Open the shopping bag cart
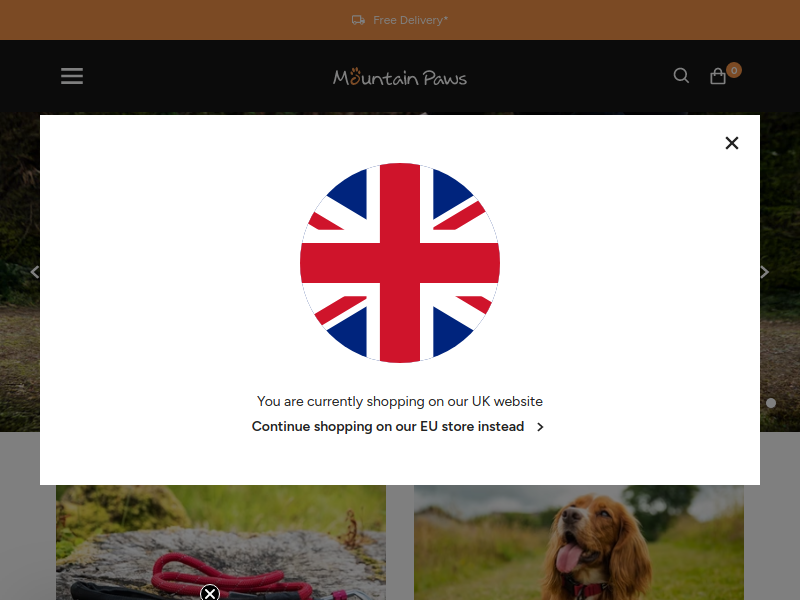This screenshot has width=800, height=600. click(718, 76)
